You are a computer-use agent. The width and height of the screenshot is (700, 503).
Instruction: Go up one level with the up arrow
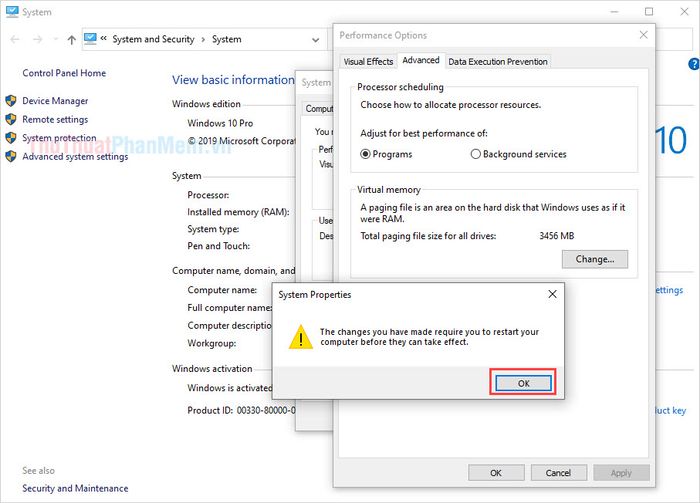pyautogui.click(x=71, y=40)
